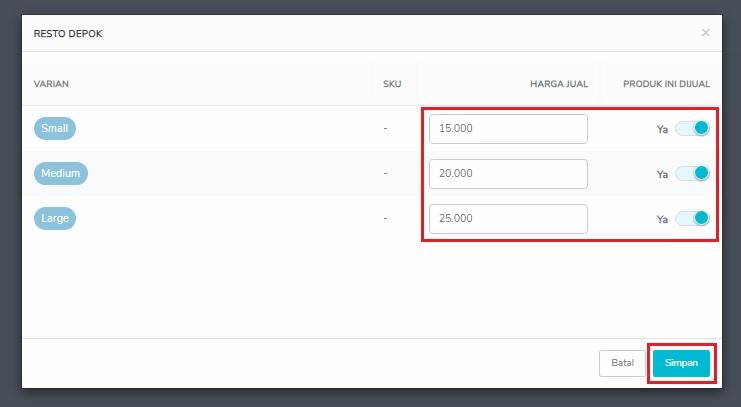Screen dimensions: 741x407
Task: Edit the 20.000 price field
Action: [508, 173]
